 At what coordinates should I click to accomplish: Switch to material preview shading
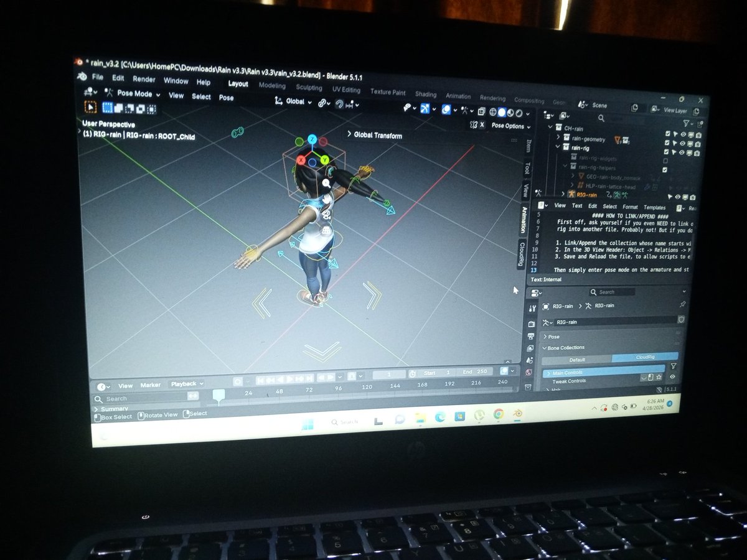(x=510, y=113)
